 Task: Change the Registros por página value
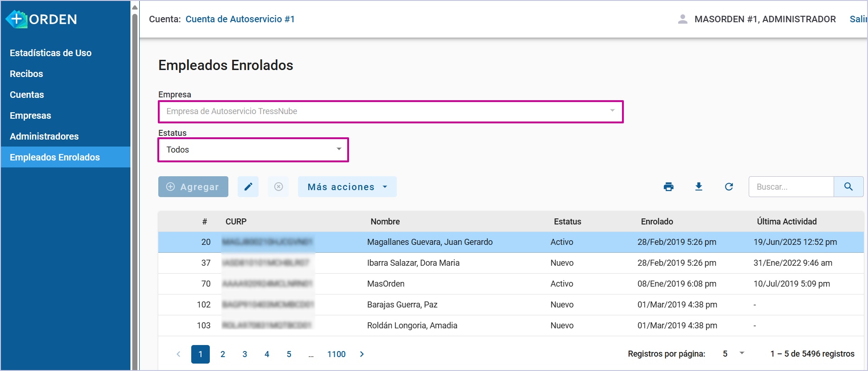tap(733, 354)
